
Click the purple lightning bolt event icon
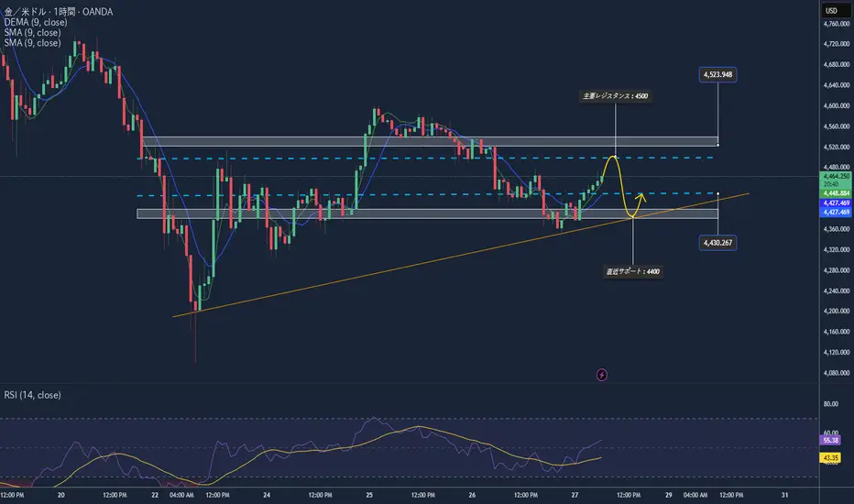(x=602, y=375)
